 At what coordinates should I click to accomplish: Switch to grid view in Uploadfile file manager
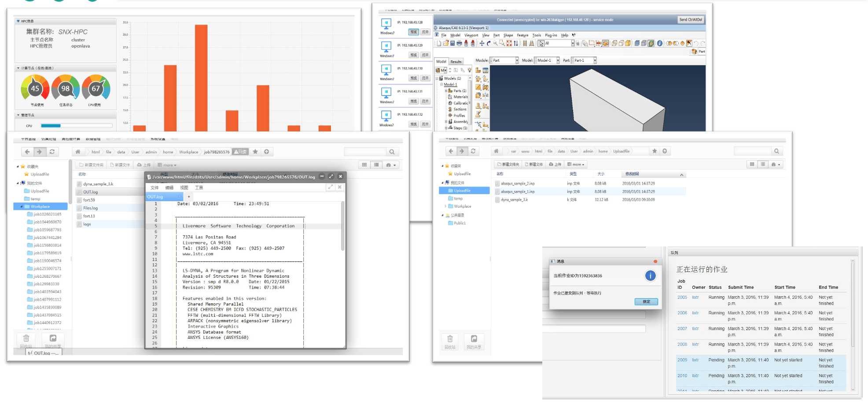(x=752, y=164)
